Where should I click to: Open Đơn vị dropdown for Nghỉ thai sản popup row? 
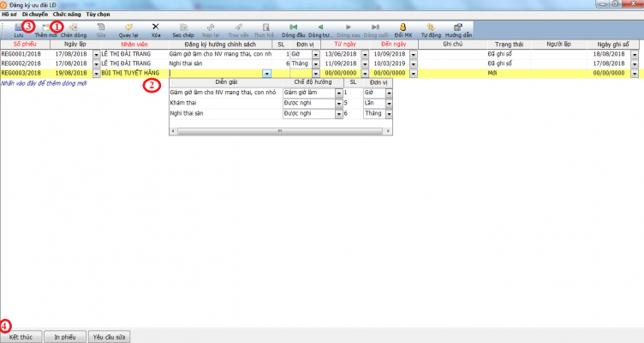pos(389,114)
